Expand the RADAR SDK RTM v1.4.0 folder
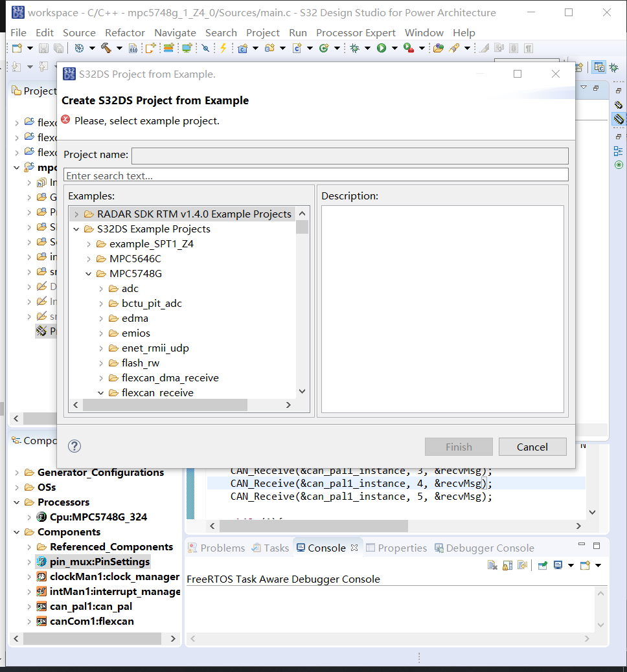Image resolution: width=627 pixels, height=672 pixels. tap(76, 214)
